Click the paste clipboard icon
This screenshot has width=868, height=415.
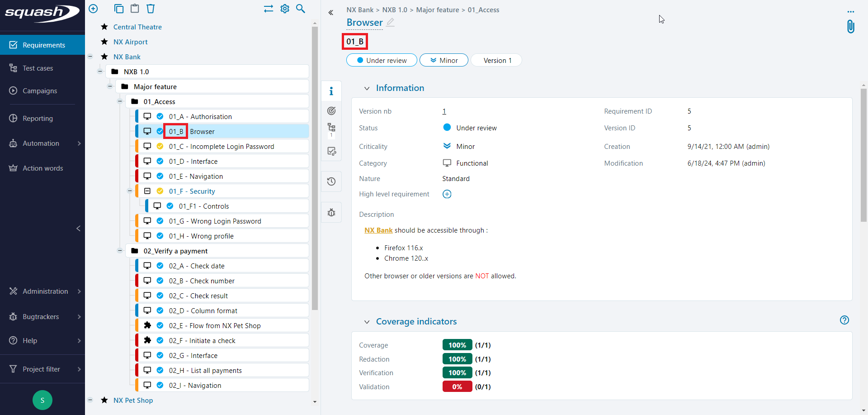(x=135, y=9)
